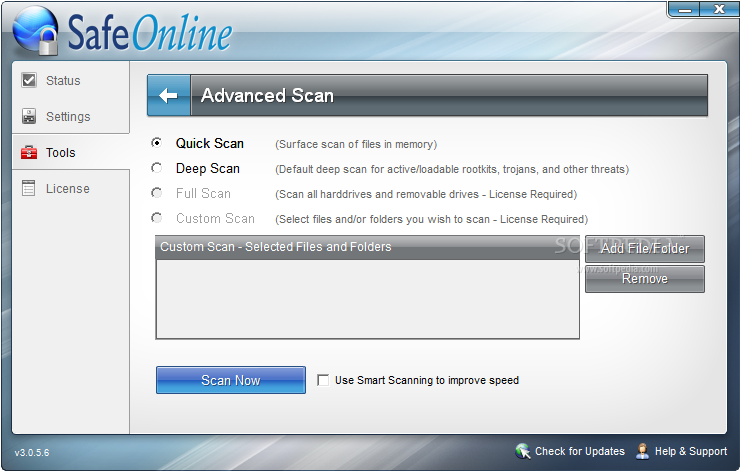Click the License document icon
Image resolution: width=741 pixels, height=472 pixels.
click(x=29, y=188)
